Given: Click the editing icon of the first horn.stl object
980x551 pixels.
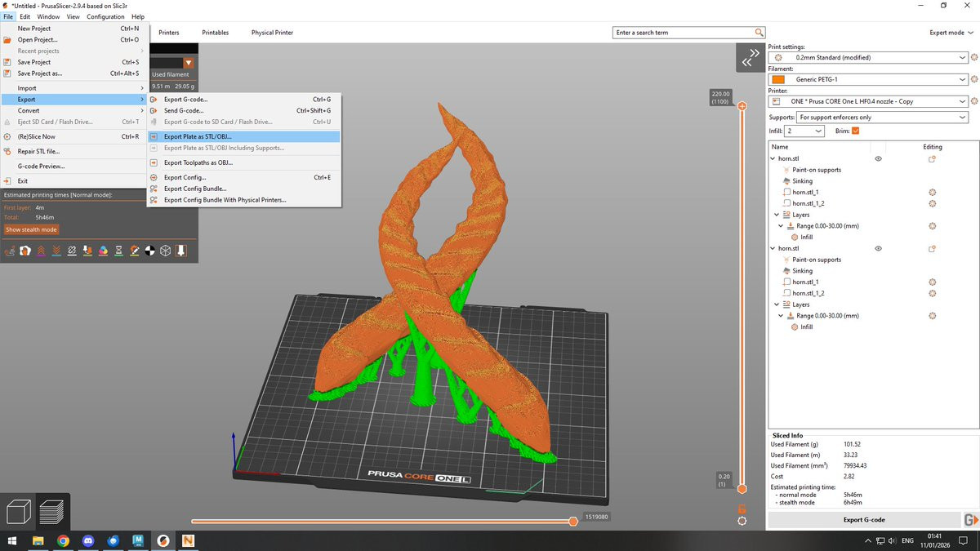Looking at the screenshot, I should coord(932,159).
